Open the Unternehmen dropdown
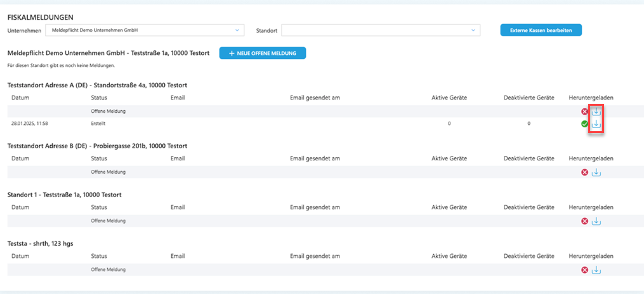Viewport: 644px width, 294px height. coord(145,30)
